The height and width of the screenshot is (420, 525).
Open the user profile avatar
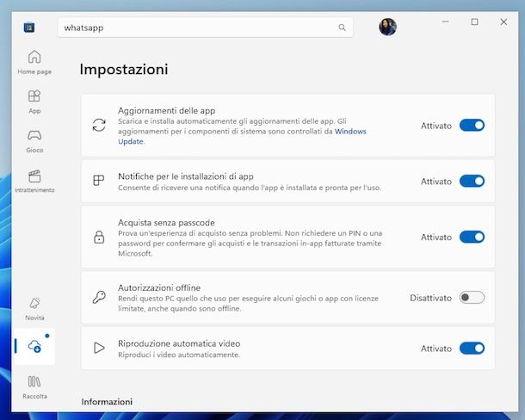click(387, 27)
